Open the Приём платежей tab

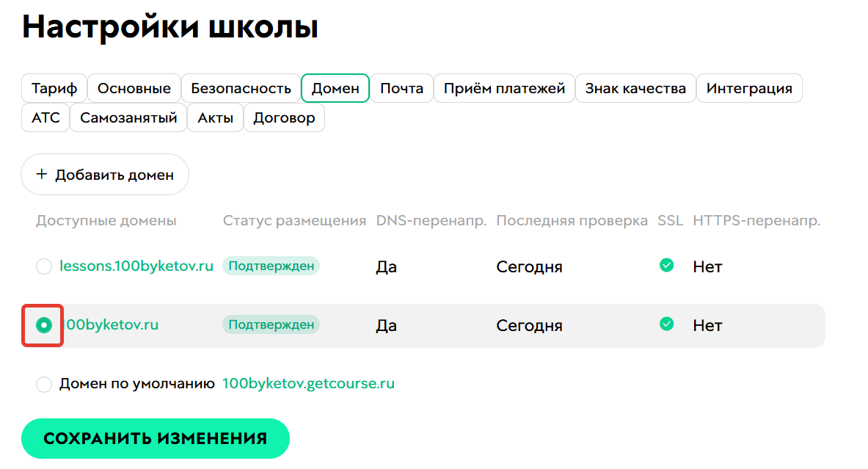[x=504, y=88]
